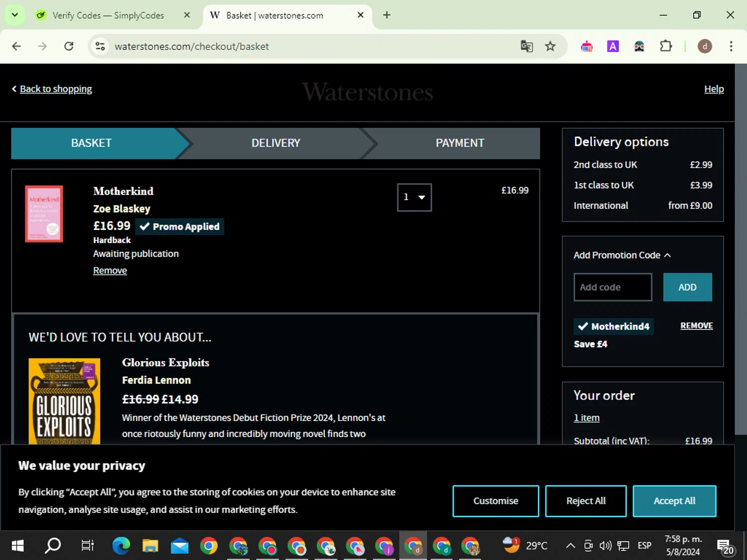Open the purple A extension icon
747x560 pixels.
click(613, 46)
